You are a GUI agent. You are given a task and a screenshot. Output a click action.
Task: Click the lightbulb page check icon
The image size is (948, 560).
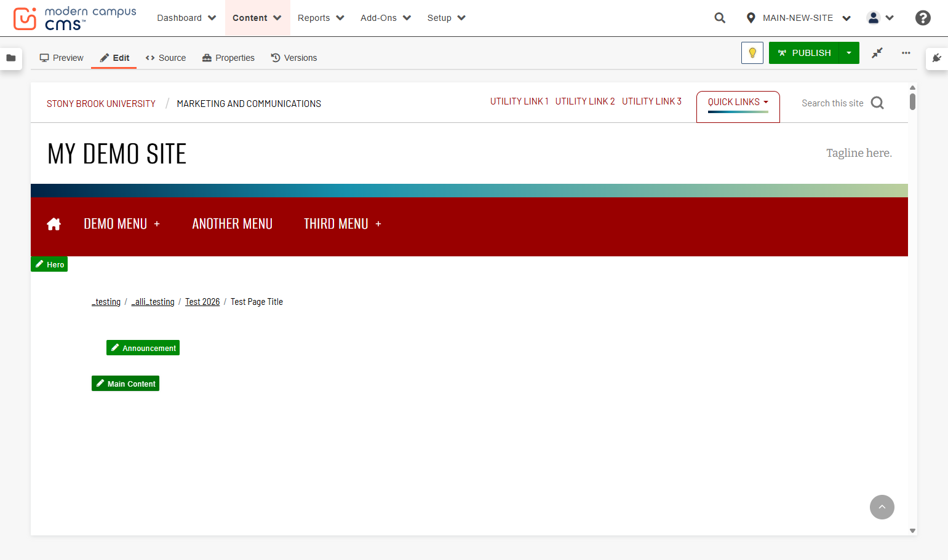[x=752, y=53]
